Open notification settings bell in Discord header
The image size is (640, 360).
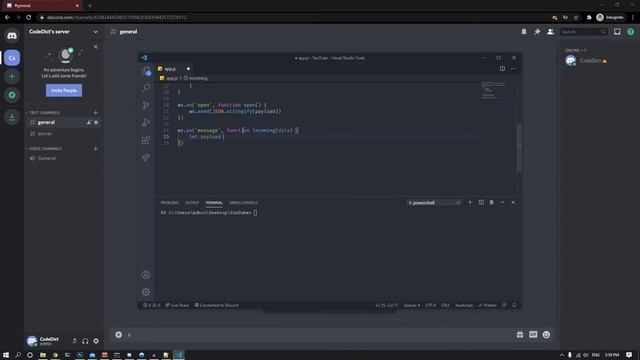click(x=524, y=32)
